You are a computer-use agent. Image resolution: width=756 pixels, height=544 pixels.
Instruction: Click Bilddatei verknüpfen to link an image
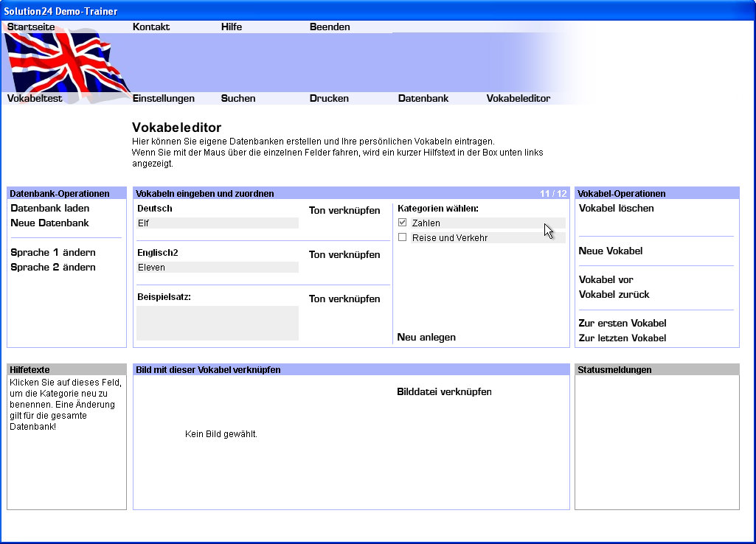(444, 391)
